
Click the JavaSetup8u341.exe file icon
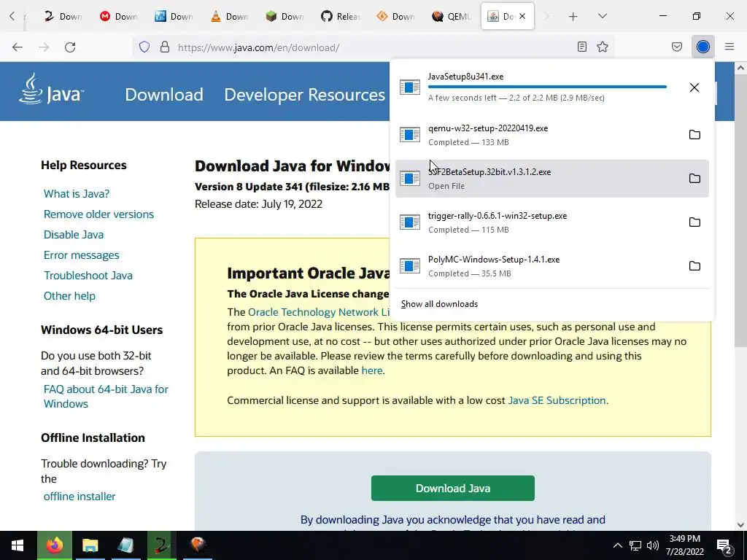(x=410, y=87)
